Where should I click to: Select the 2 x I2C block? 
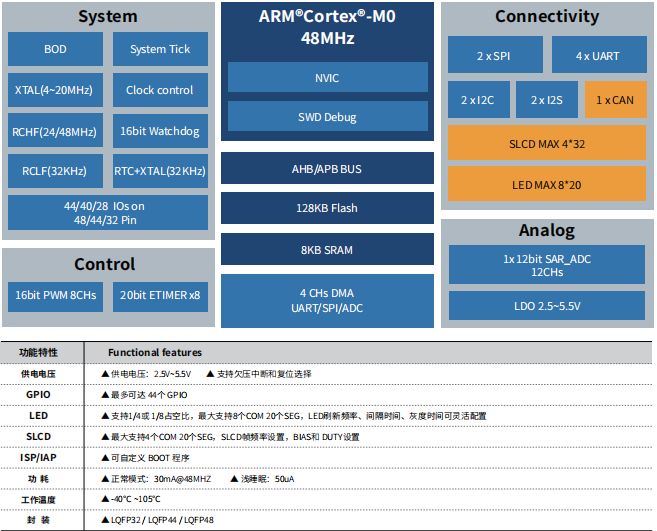pos(479,100)
